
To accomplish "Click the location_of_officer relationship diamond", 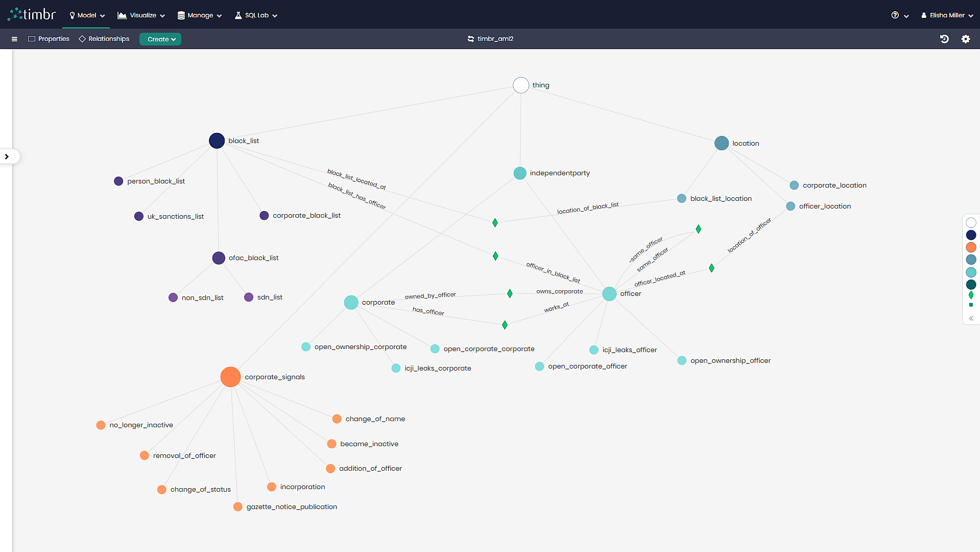I will [711, 268].
